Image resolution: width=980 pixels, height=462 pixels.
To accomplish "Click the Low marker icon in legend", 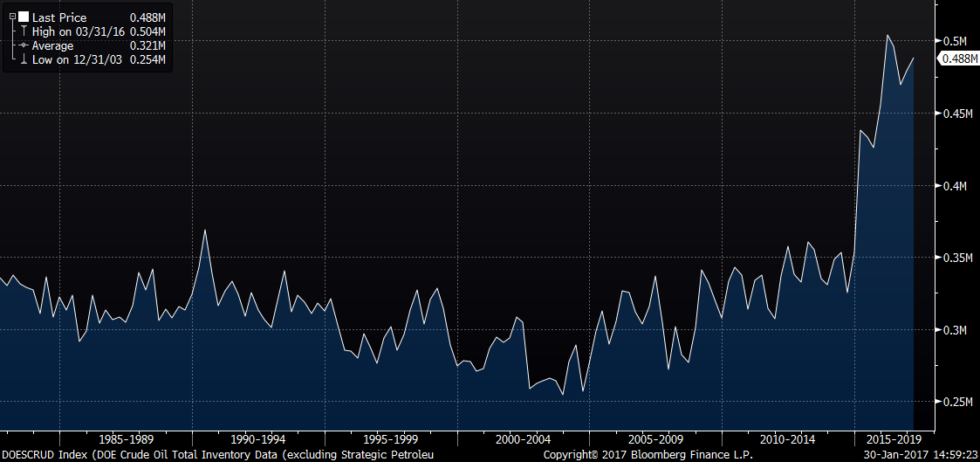I will [x=23, y=59].
